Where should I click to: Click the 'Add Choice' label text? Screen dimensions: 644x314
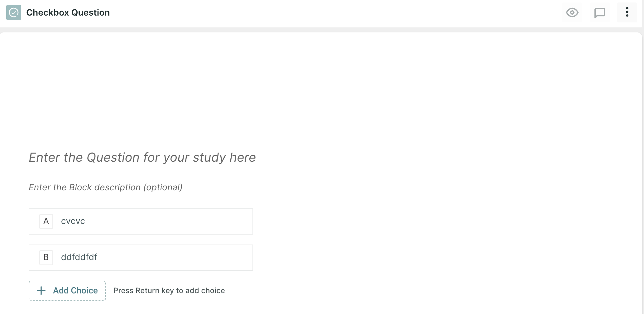point(75,291)
